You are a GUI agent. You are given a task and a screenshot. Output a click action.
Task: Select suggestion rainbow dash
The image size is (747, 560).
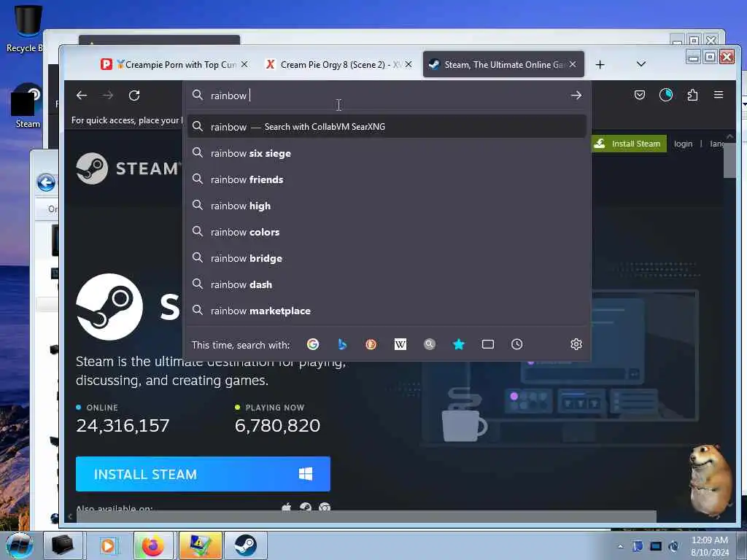tap(387, 284)
